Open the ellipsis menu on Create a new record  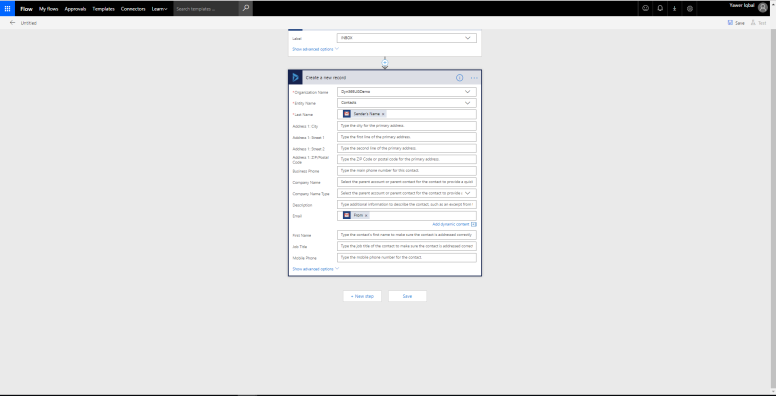coord(474,78)
